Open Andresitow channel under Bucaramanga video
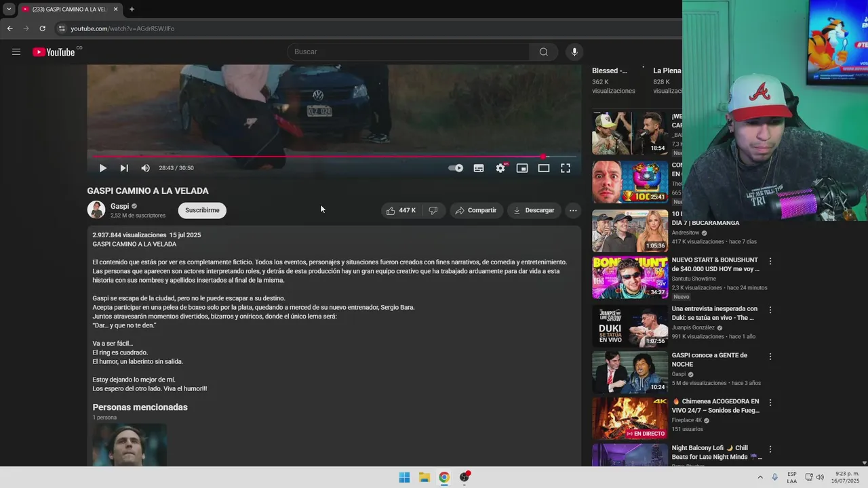 click(686, 232)
